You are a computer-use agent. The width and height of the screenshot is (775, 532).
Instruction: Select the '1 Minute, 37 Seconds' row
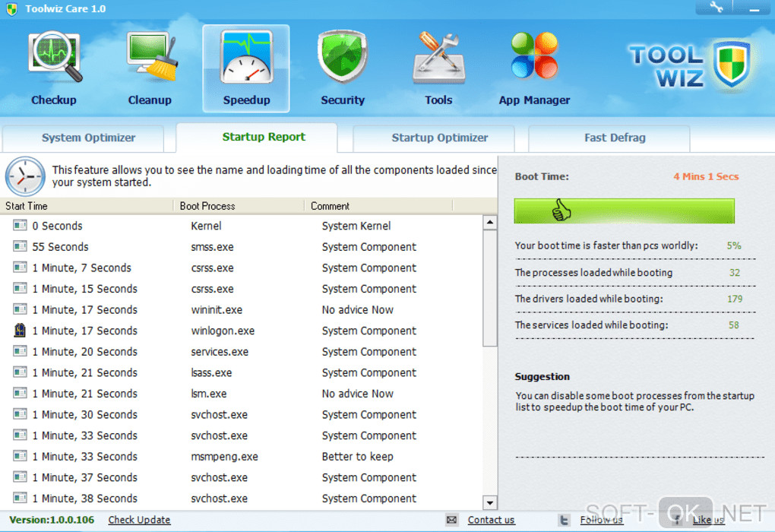pos(242,477)
